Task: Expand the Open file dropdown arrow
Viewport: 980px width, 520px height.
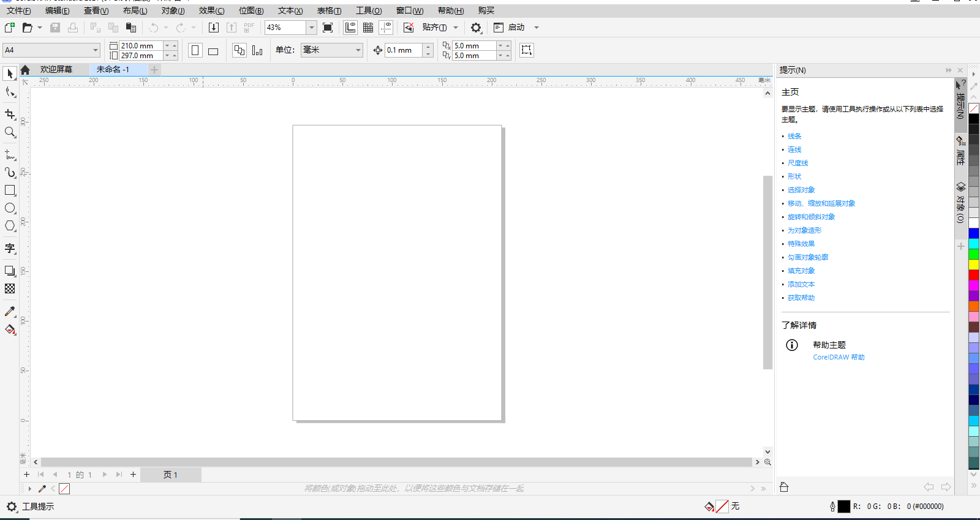Action: tap(40, 28)
